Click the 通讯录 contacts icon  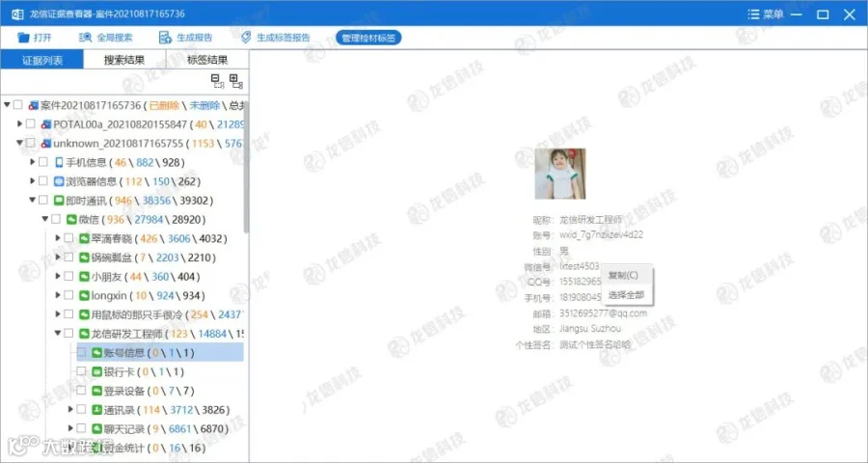pyautogui.click(x=96, y=410)
